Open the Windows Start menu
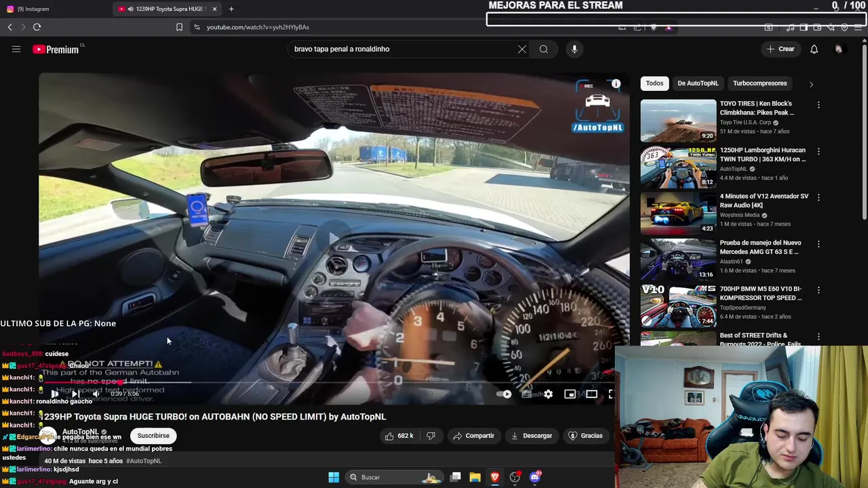Viewport: 868px width, 488px height. pos(334,477)
